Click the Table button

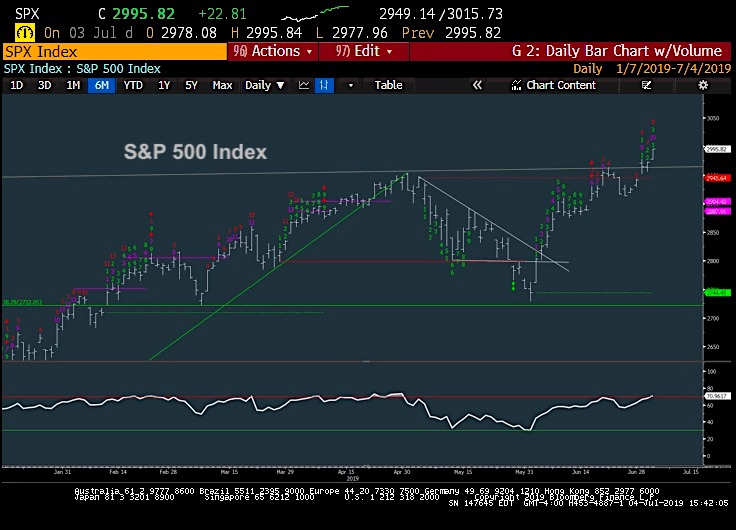tap(388, 85)
